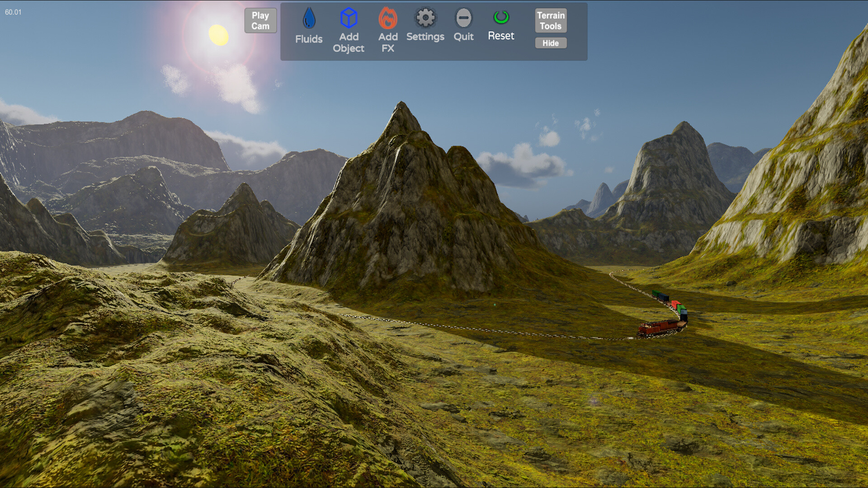Viewport: 868px width, 488px height.
Task: Toggle the Play Cam view
Action: [260, 20]
